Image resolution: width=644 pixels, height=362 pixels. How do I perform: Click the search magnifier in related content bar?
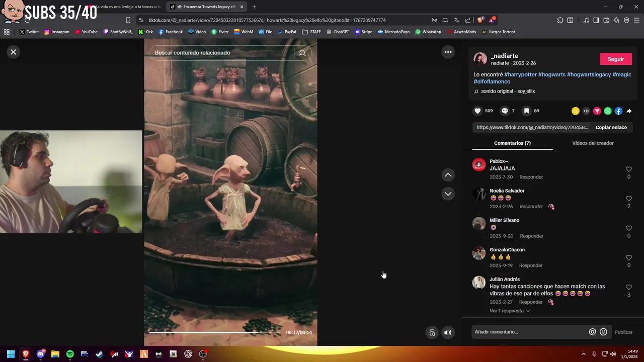pyautogui.click(x=302, y=53)
